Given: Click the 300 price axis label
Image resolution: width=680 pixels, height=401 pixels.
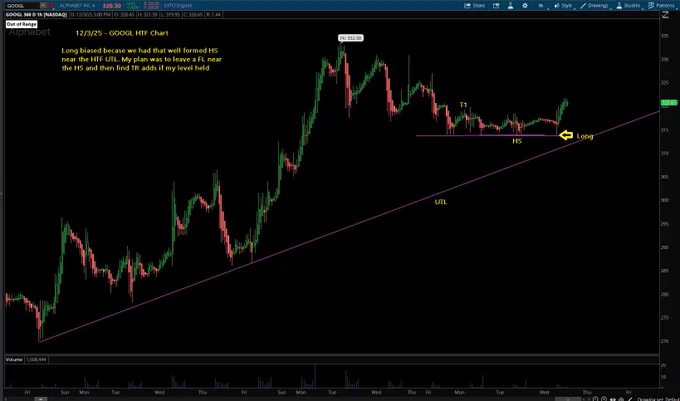Looking at the screenshot, I should [664, 200].
